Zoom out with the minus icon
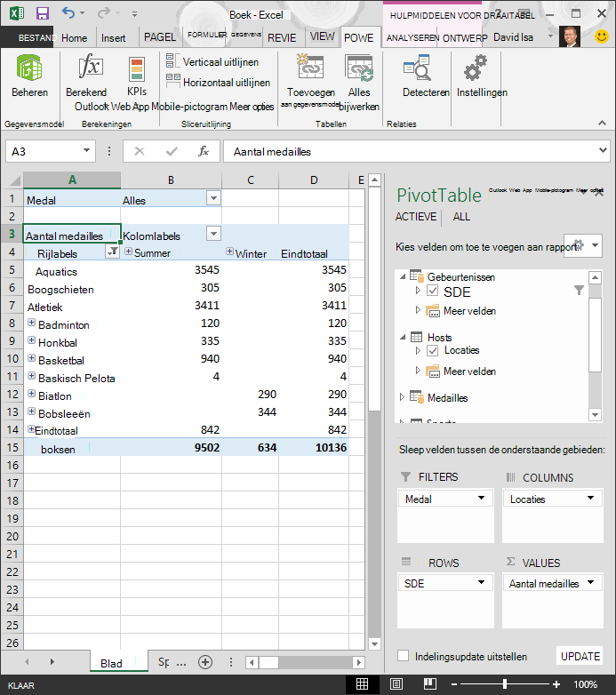The width and height of the screenshot is (616, 695). tap(454, 684)
